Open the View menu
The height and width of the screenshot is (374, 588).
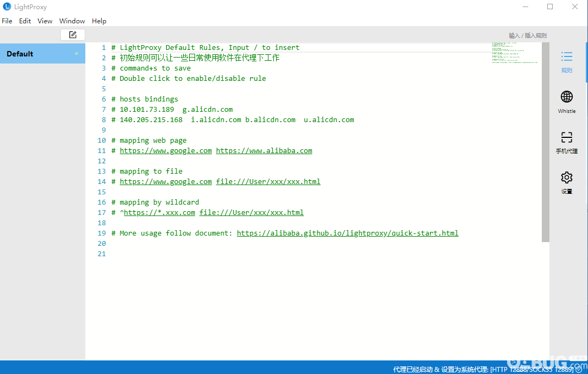click(45, 21)
